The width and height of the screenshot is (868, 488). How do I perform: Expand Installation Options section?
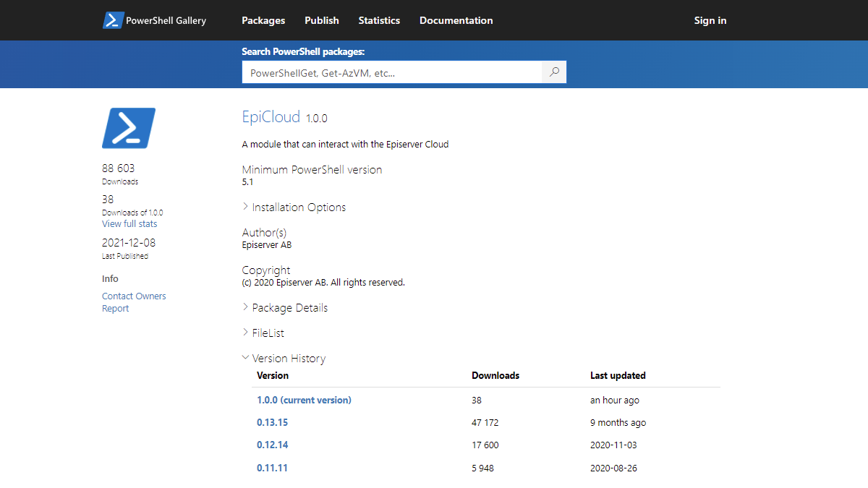point(298,207)
